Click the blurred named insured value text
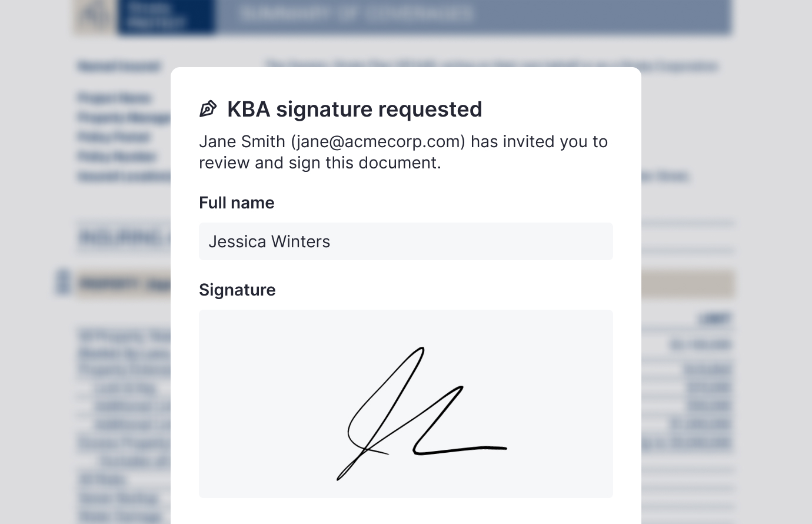 tap(491, 66)
